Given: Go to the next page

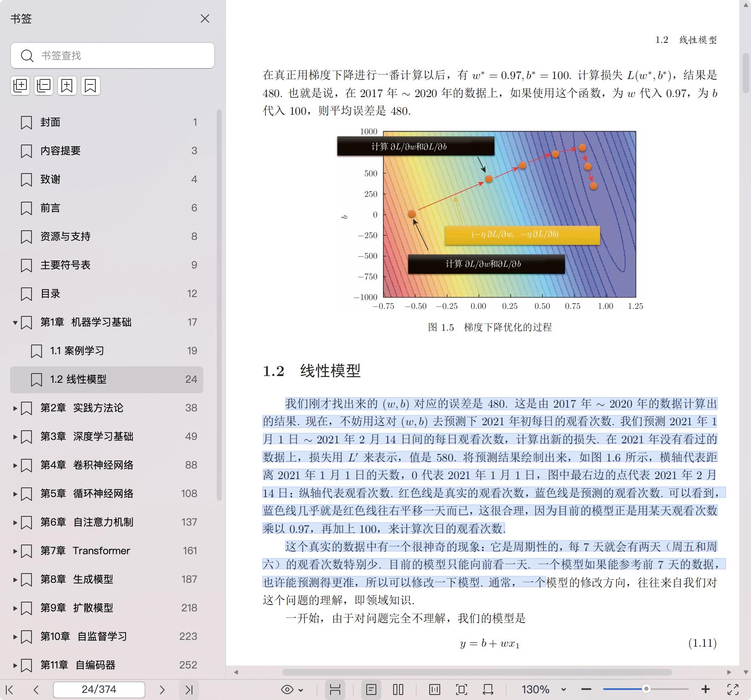Looking at the screenshot, I should pyautogui.click(x=162, y=689).
